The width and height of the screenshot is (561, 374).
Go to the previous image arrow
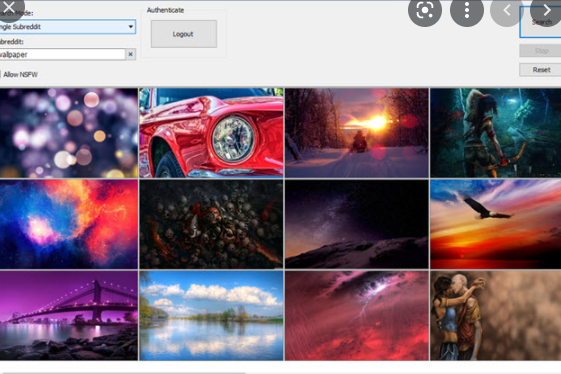507,11
